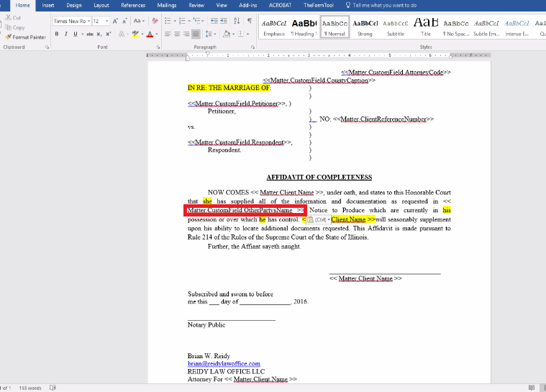
Task: Apply the Subtitle style
Action: (396, 27)
